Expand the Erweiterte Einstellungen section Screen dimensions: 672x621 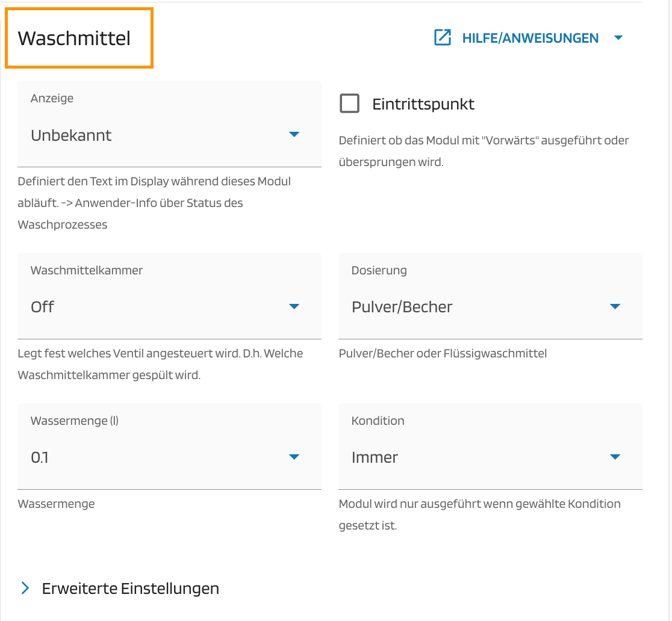click(x=130, y=588)
